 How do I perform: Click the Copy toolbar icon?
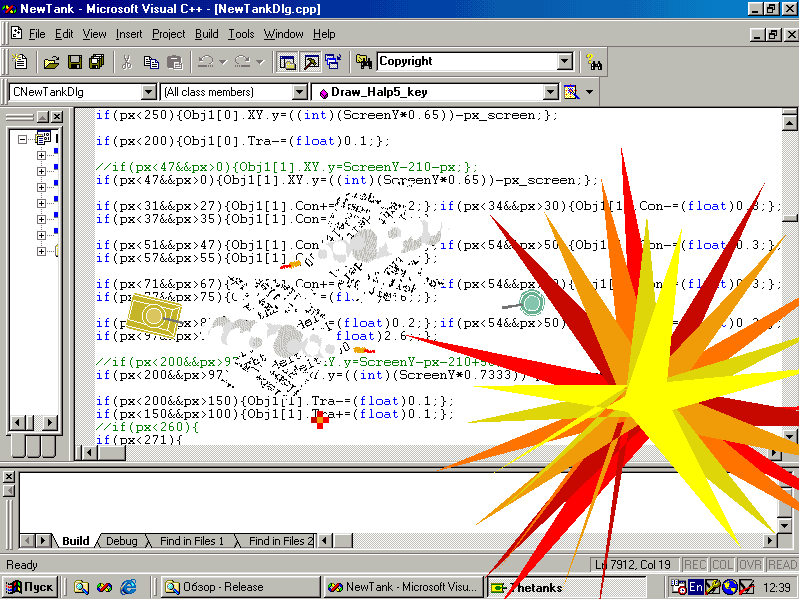pyautogui.click(x=151, y=62)
